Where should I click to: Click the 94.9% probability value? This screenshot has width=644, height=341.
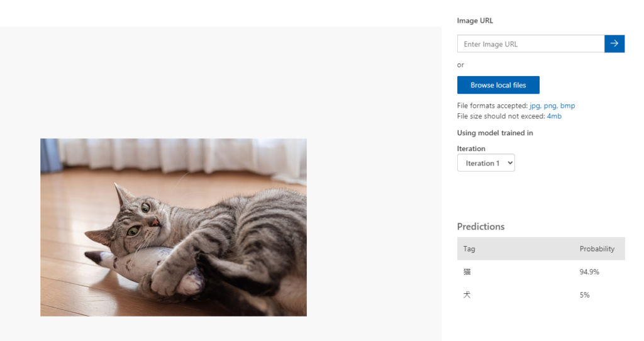(x=589, y=272)
